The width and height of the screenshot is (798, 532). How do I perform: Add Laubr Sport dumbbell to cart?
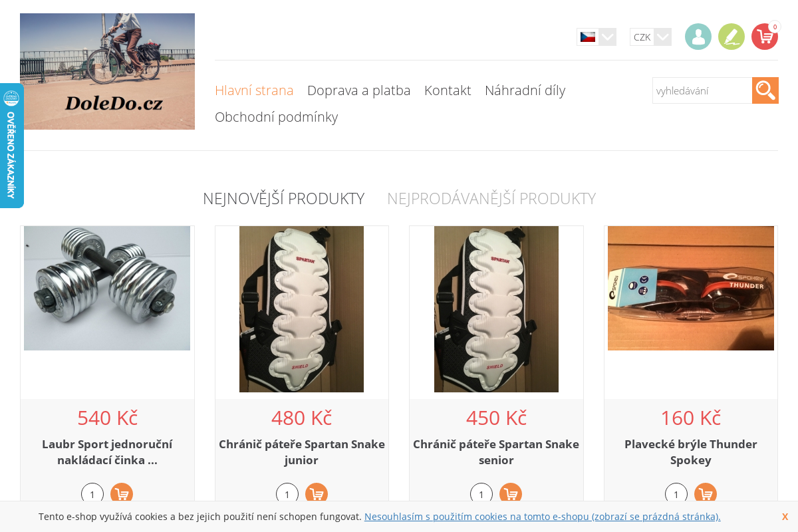[122, 494]
